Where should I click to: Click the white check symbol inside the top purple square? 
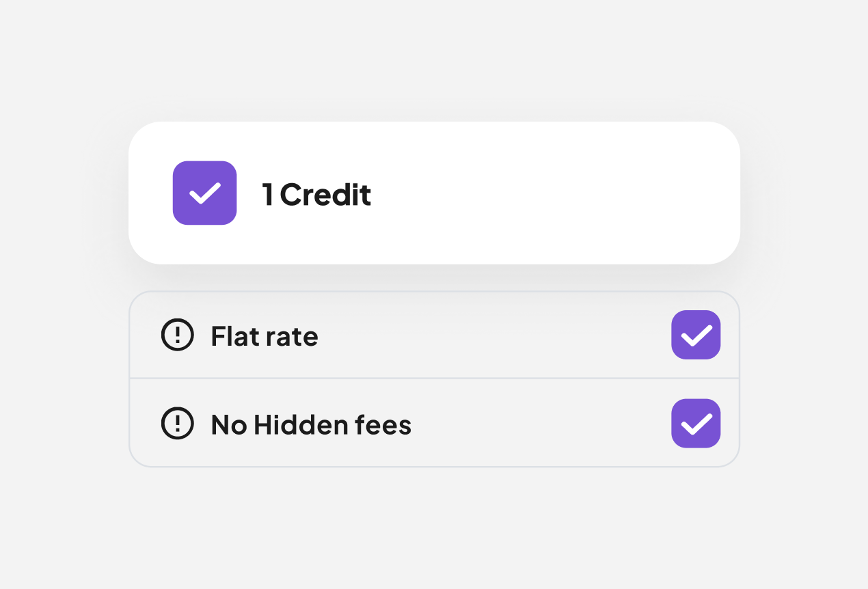[x=204, y=193]
